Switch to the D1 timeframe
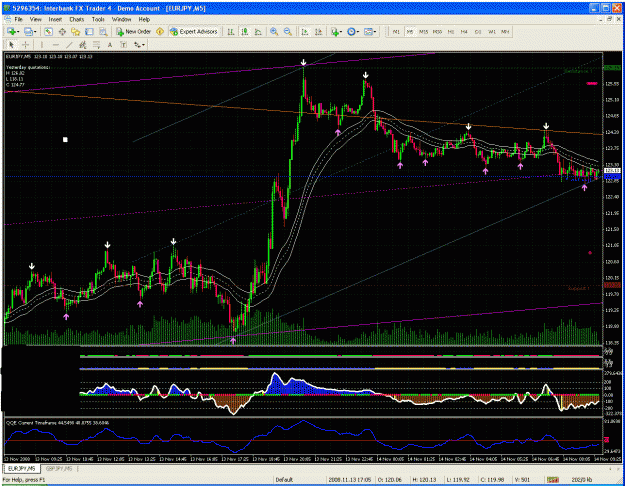This screenshot has height=486, width=625. click(478, 32)
